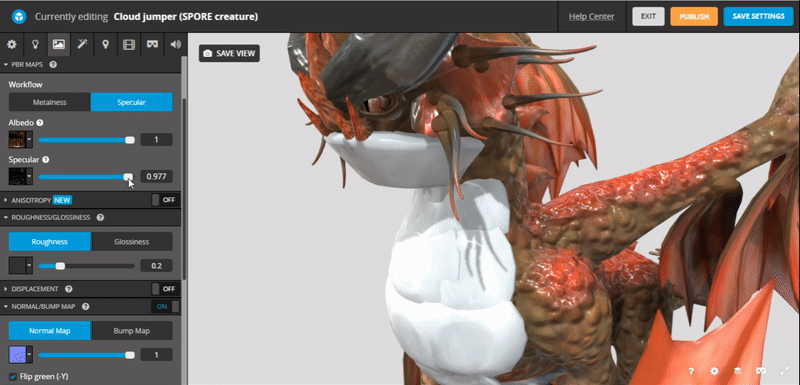Click the Roughness value field showing 0.2

[x=156, y=266]
